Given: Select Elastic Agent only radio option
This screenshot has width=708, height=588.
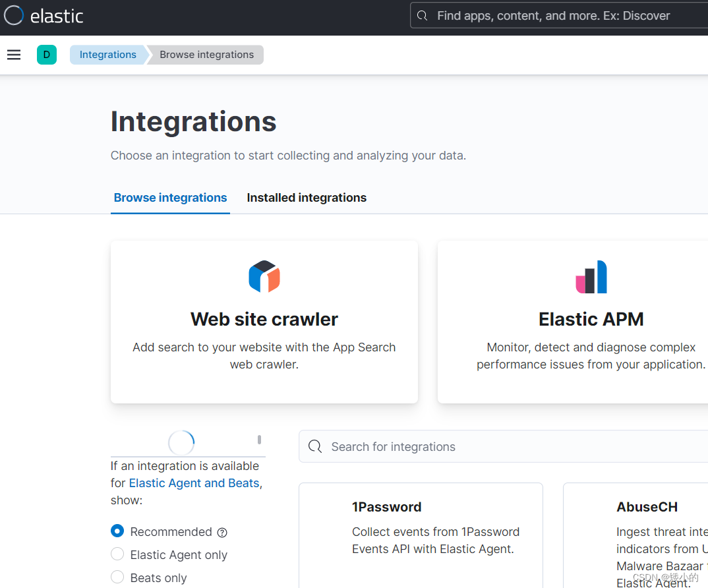Looking at the screenshot, I should 117,554.
